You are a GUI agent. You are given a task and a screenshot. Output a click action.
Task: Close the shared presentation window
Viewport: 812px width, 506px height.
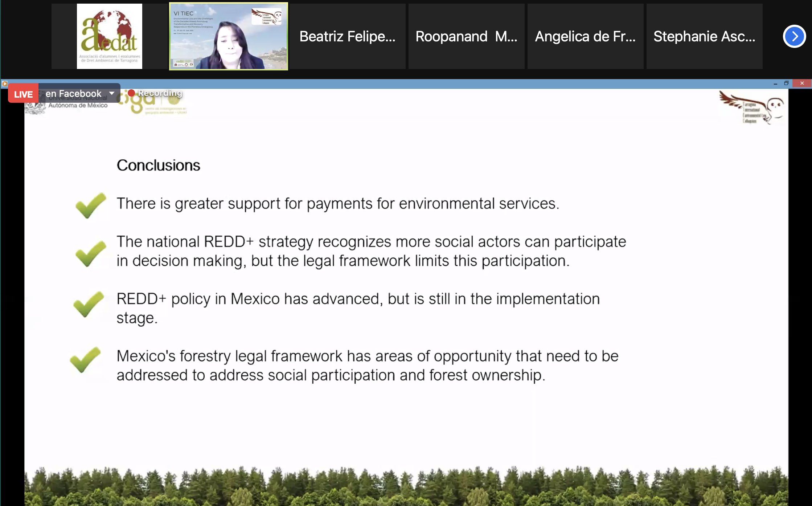(x=802, y=83)
